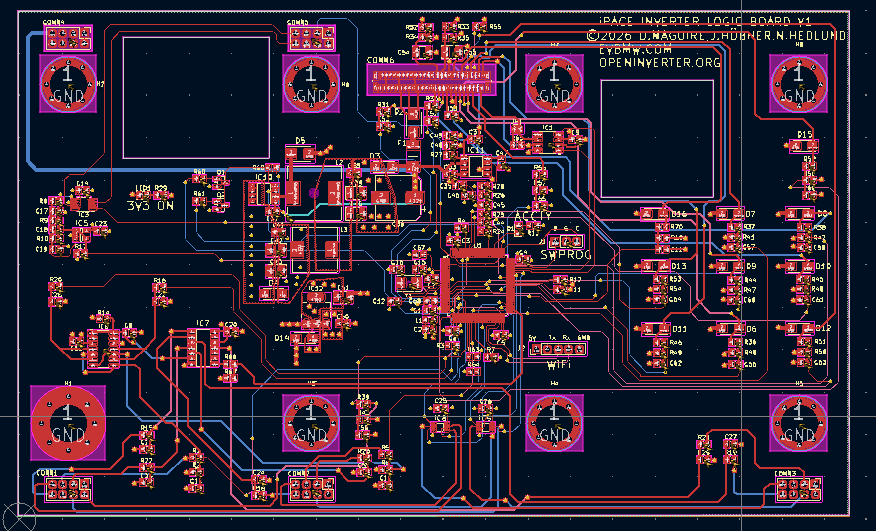Viewport: 876px width, 531px height.
Task: Select the IC7 chip footprint
Action: pos(204,346)
